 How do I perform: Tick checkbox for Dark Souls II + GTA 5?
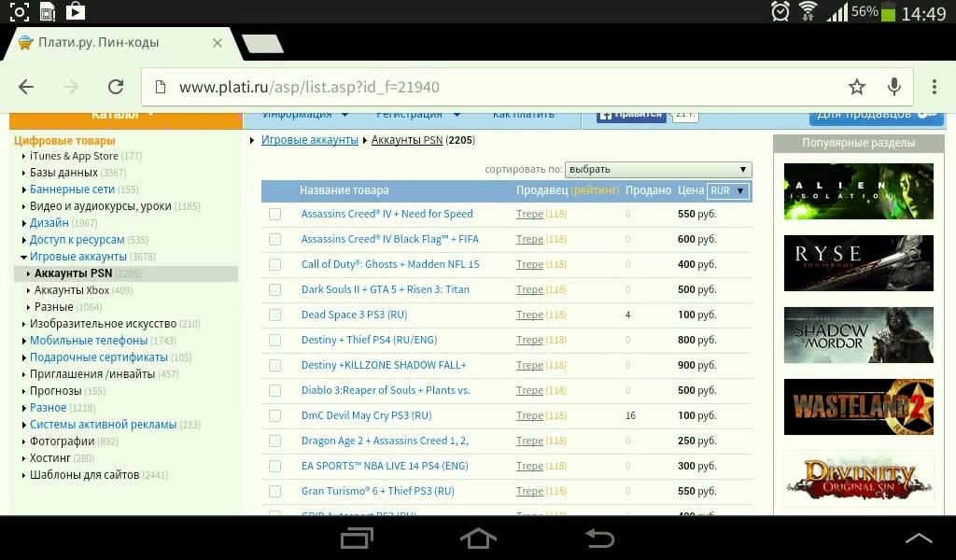pos(275,289)
